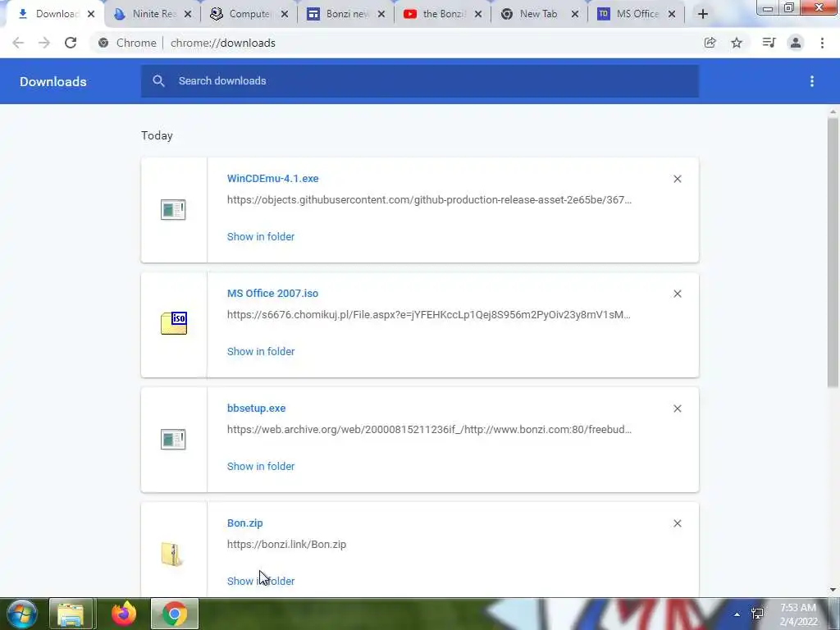
Task: Close the YouTube the Bonzi tab
Action: coord(478,15)
